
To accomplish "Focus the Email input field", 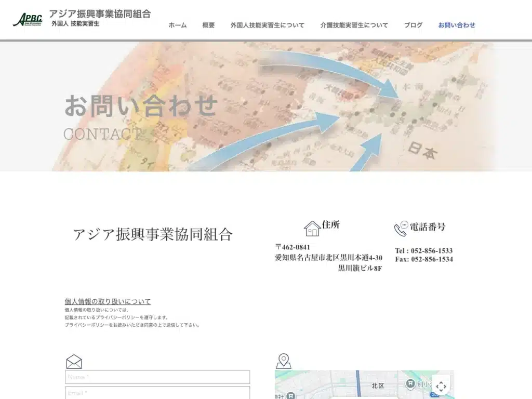I will click(157, 393).
